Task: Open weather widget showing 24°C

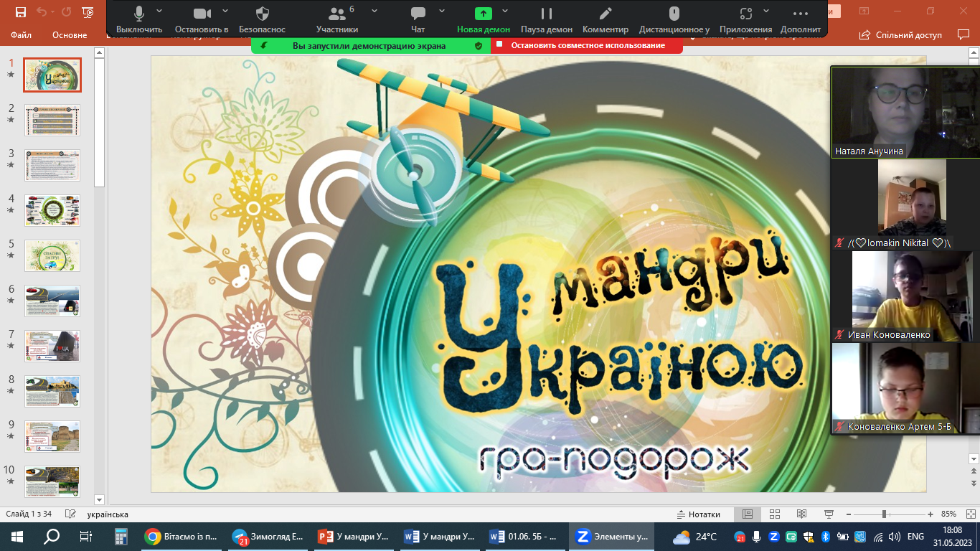Action: [x=695, y=536]
